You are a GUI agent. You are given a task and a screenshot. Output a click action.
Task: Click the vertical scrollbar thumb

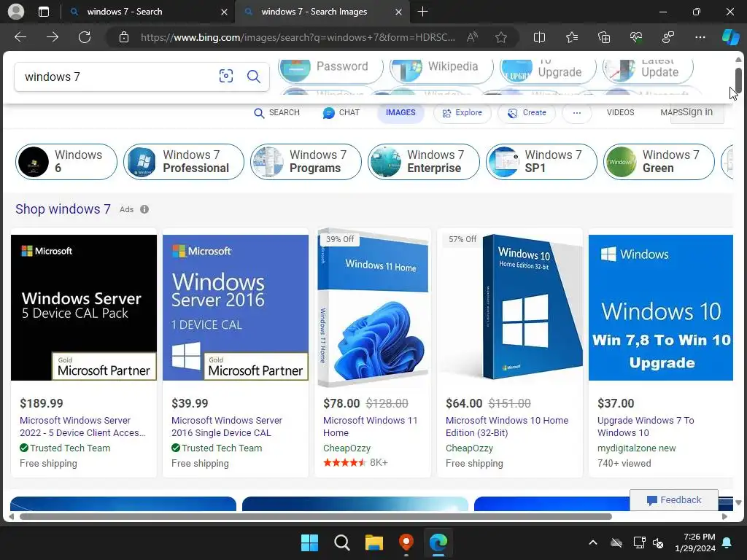click(x=738, y=79)
